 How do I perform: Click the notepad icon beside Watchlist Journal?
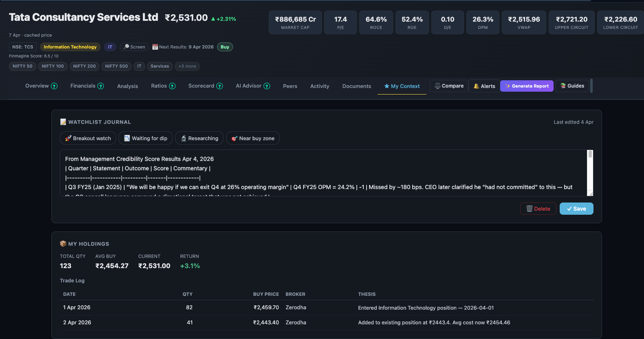63,122
